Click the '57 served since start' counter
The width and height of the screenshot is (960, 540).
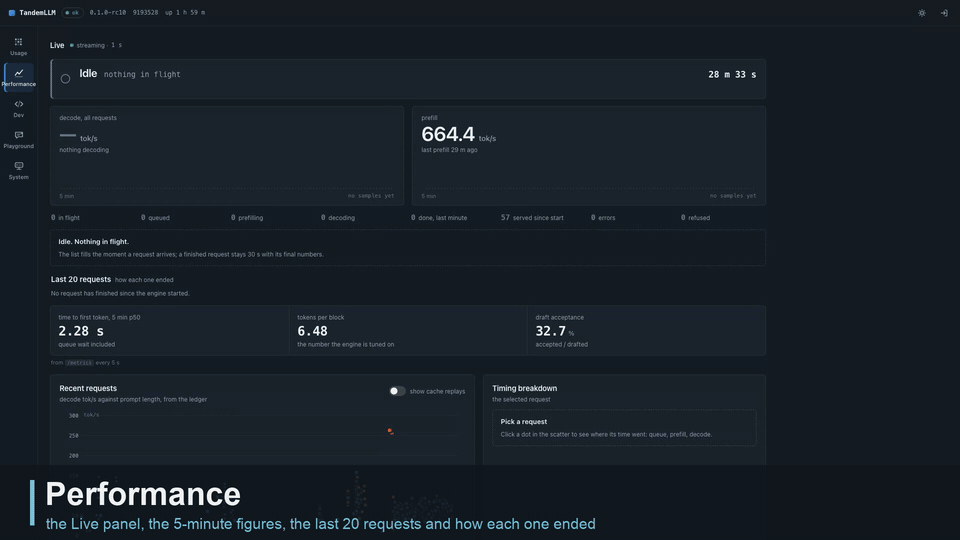(532, 217)
